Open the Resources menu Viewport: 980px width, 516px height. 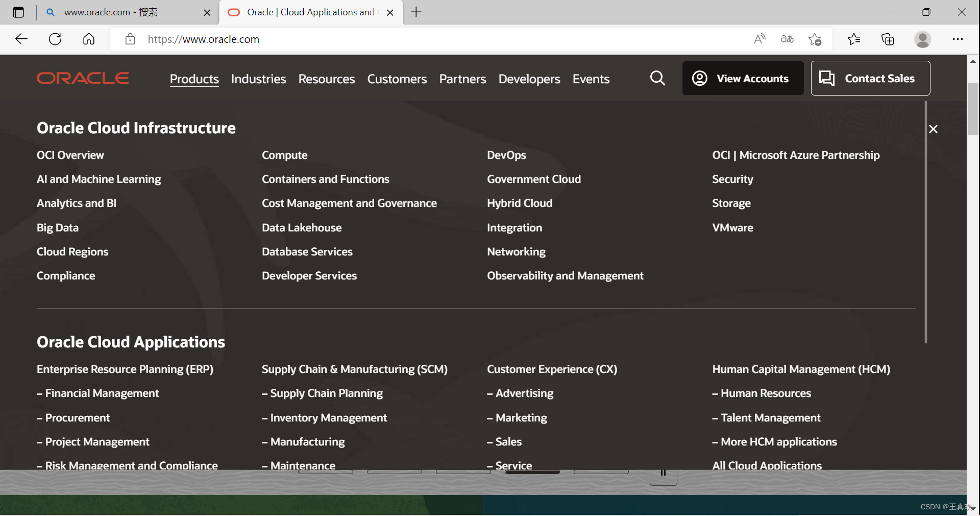pyautogui.click(x=327, y=79)
